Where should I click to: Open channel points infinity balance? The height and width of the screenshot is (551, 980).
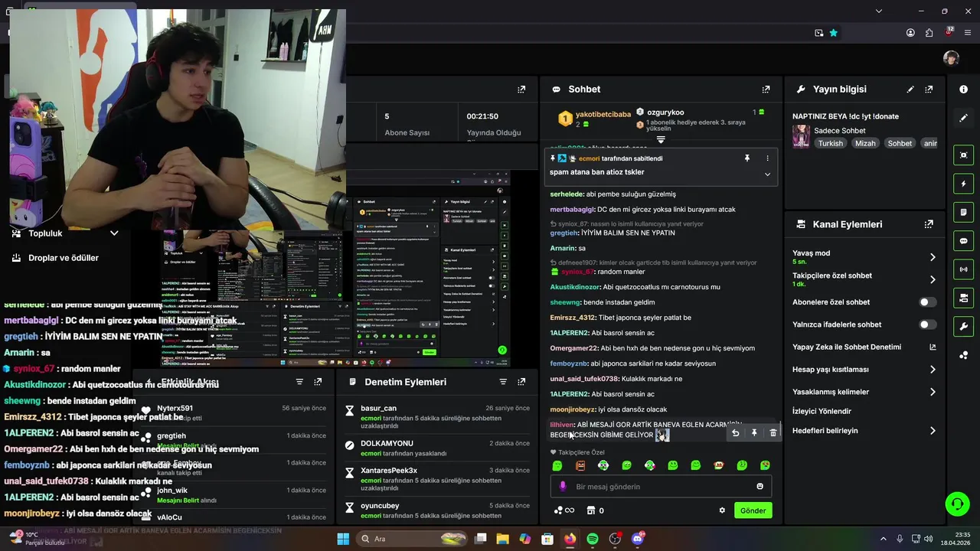(x=564, y=510)
